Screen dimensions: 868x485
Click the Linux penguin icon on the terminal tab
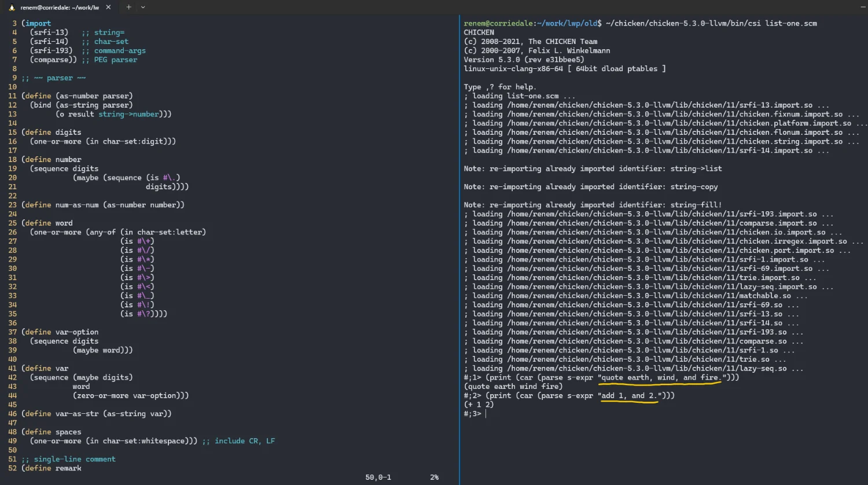(x=12, y=8)
